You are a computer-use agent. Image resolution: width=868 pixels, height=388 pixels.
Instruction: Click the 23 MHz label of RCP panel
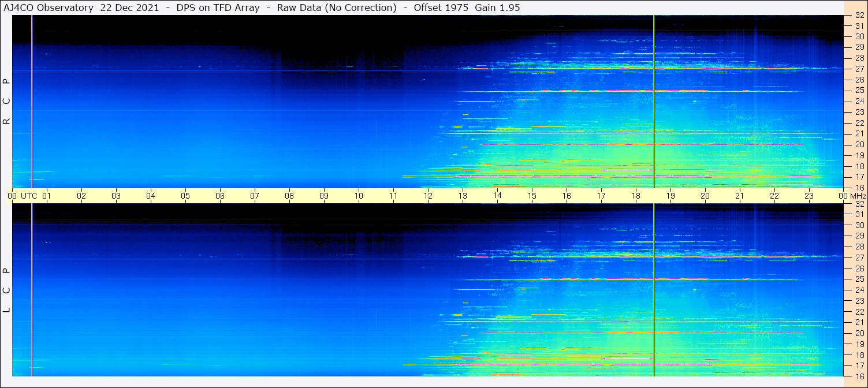[859, 112]
